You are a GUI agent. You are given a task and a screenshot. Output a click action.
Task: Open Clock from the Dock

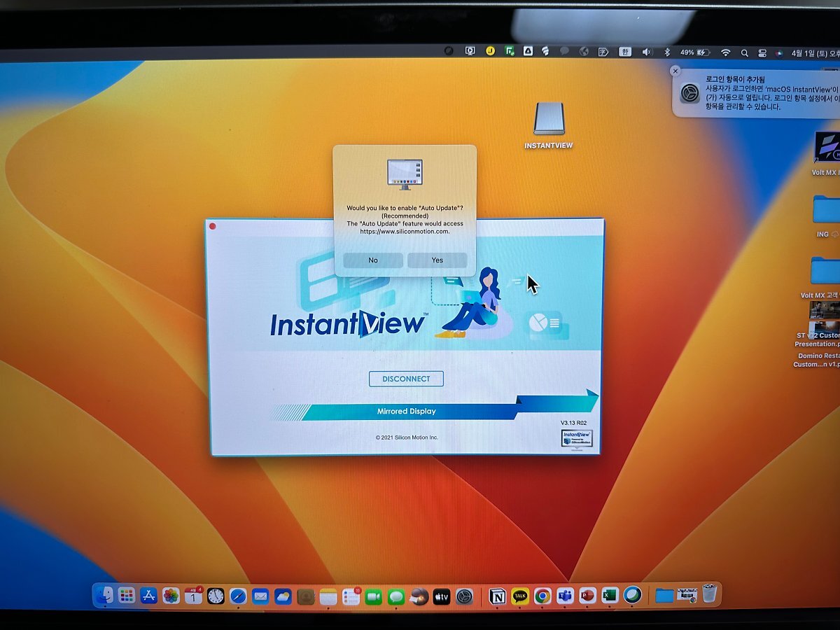[x=216, y=596]
